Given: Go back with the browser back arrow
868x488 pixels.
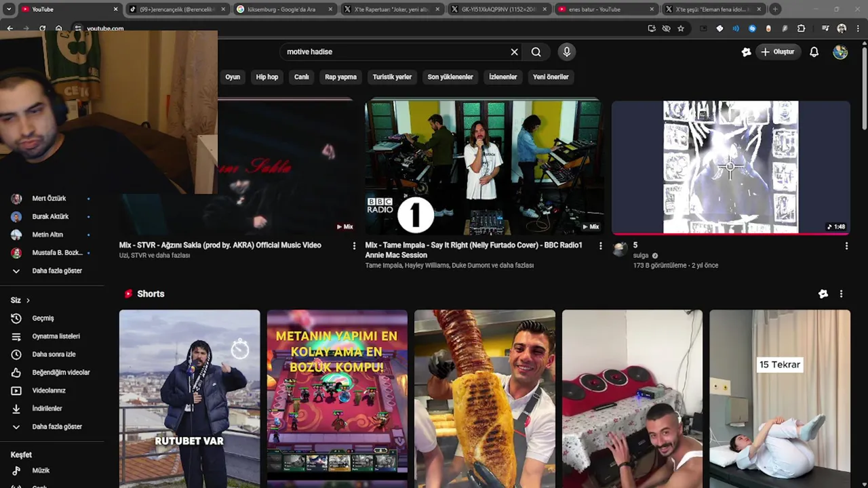Looking at the screenshot, I should (9, 28).
